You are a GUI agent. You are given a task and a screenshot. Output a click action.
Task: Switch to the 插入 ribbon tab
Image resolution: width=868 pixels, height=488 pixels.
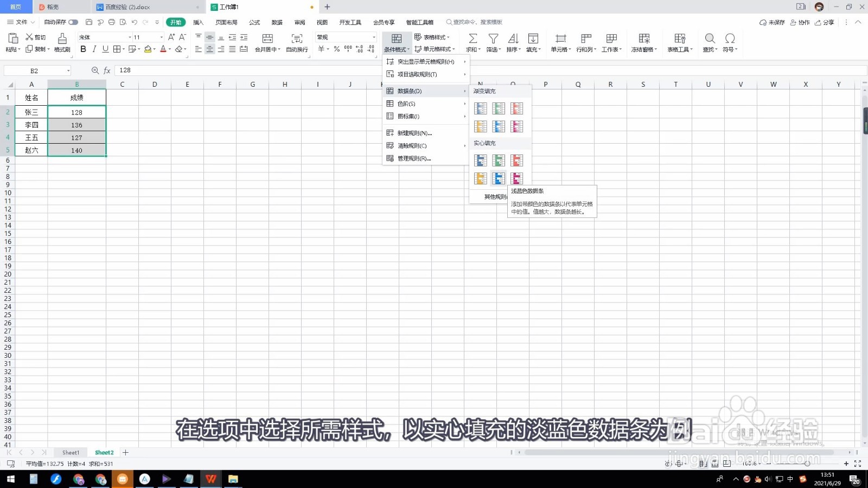[198, 22]
